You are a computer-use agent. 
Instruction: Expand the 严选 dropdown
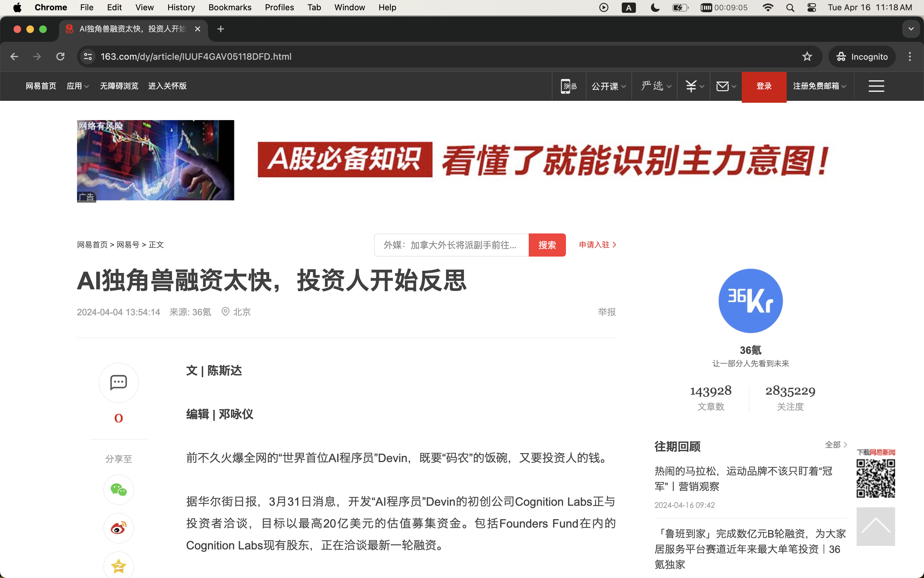click(656, 86)
